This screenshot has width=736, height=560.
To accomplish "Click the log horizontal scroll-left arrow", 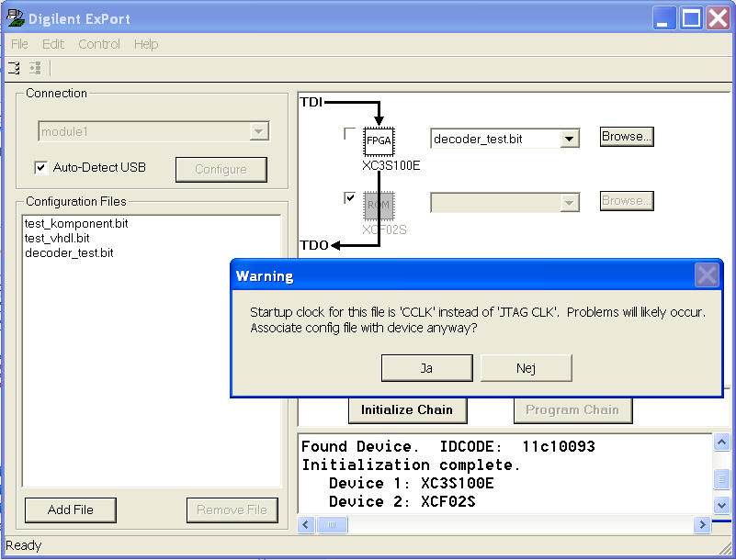I will 306,524.
